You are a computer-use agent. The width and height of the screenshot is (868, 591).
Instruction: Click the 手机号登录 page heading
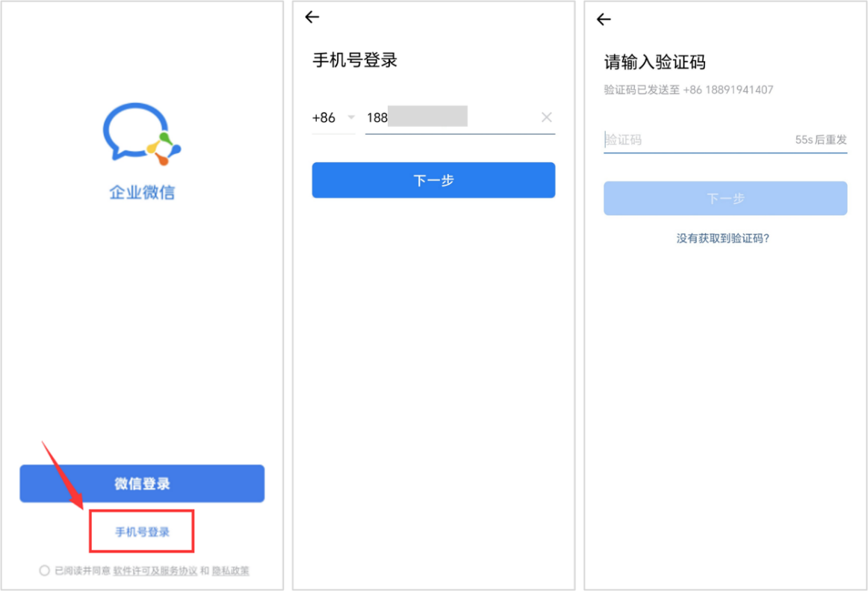pos(355,60)
